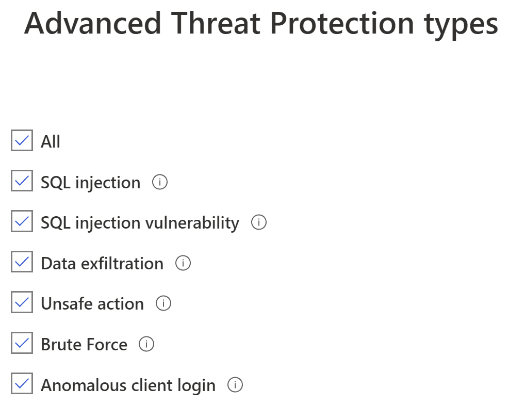This screenshot has width=525, height=420.
Task: Click the 'Anomalous client login' label
Action: pyautogui.click(x=128, y=385)
